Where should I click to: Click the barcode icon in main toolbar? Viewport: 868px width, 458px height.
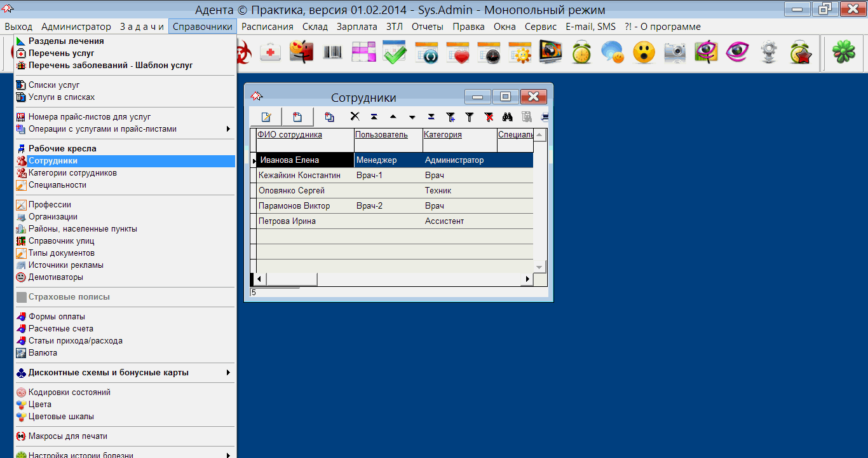[x=332, y=53]
